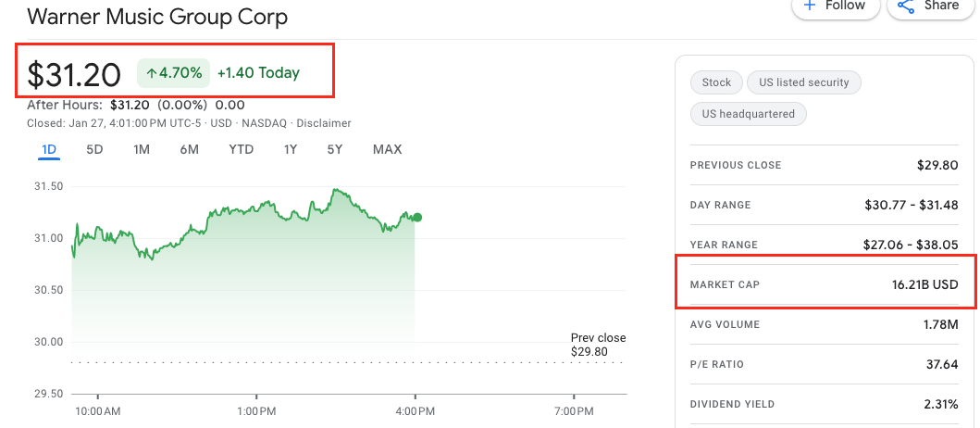Switch to the 6M chart view
The image size is (980, 428).
point(189,149)
